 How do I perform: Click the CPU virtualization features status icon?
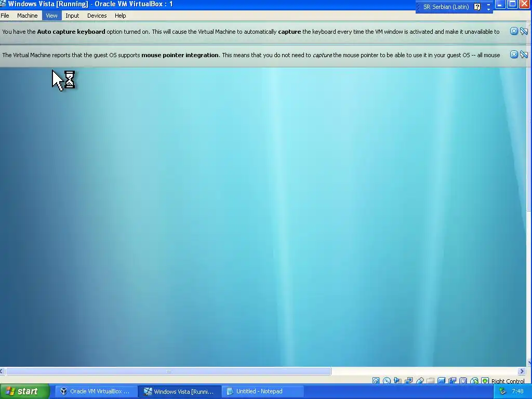click(463, 381)
